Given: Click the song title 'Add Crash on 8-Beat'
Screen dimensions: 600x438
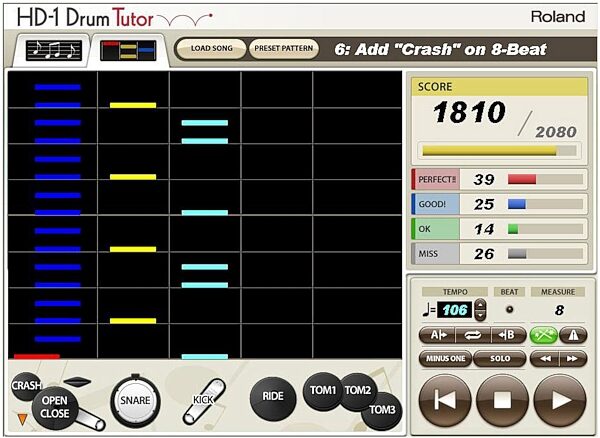Looking at the screenshot, I should [x=440, y=49].
